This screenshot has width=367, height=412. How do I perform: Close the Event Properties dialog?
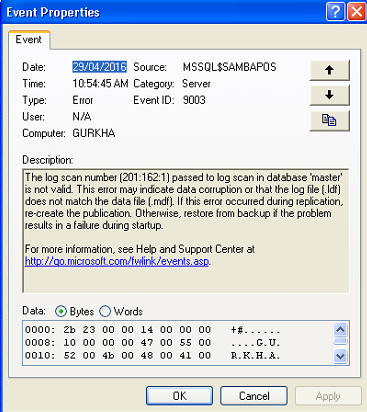tap(356, 12)
